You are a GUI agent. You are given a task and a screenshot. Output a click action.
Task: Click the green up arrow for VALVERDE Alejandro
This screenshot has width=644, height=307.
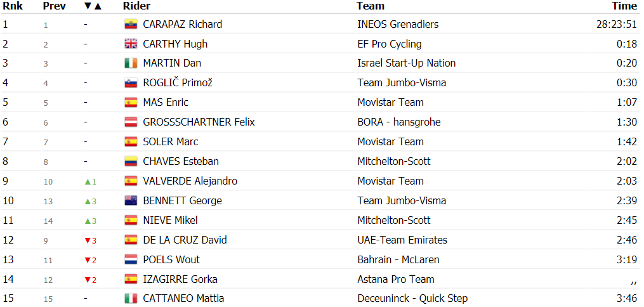click(88, 181)
